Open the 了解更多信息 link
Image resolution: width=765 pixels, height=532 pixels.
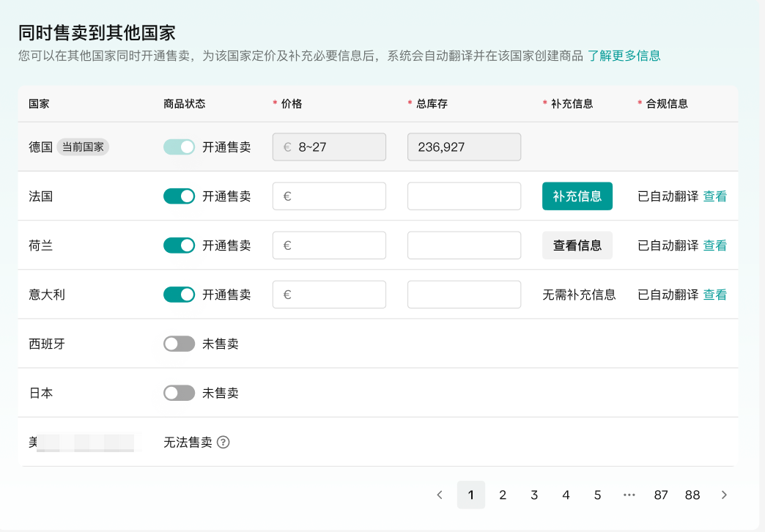pos(624,56)
